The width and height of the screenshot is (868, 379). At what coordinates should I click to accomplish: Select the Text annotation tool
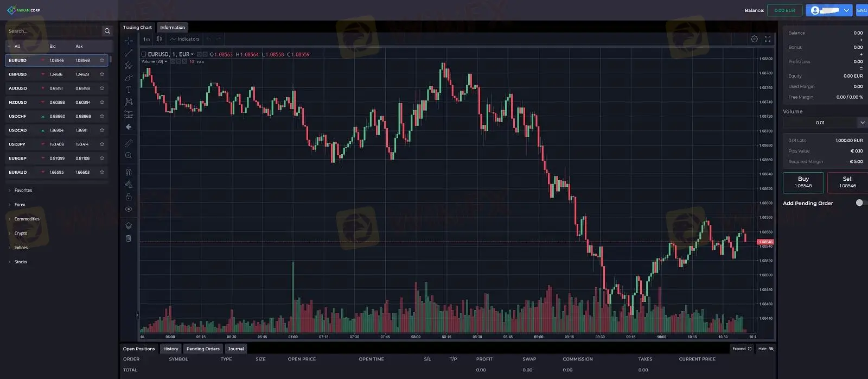tap(129, 90)
